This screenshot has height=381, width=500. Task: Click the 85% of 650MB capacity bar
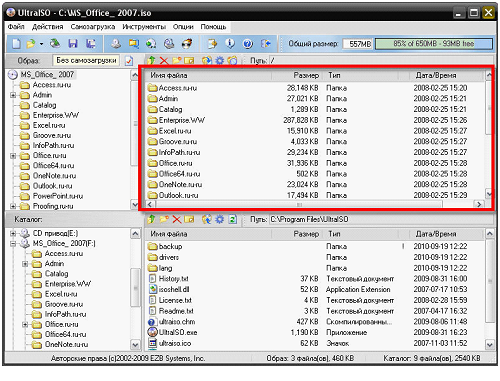(434, 44)
